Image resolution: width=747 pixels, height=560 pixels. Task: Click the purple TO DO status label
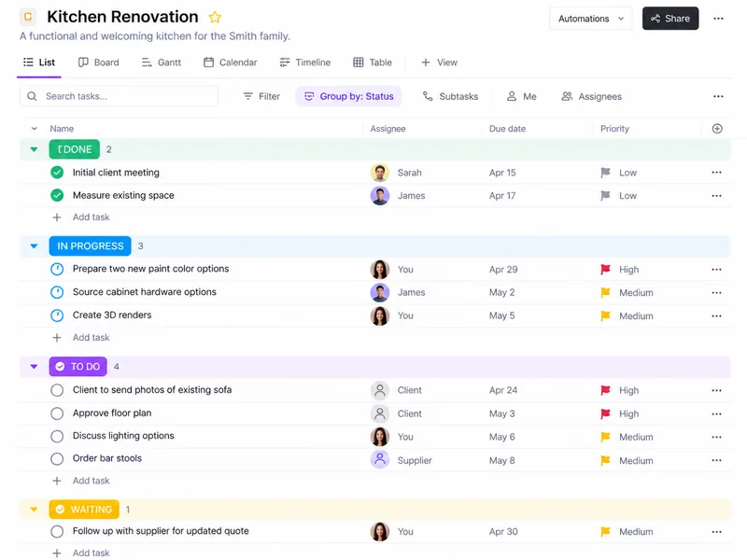tap(78, 367)
